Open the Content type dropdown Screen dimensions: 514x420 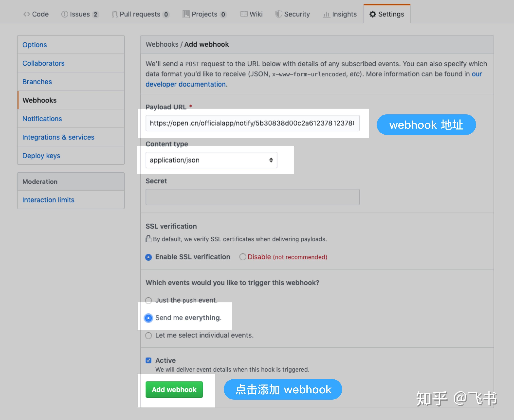pyautogui.click(x=211, y=160)
